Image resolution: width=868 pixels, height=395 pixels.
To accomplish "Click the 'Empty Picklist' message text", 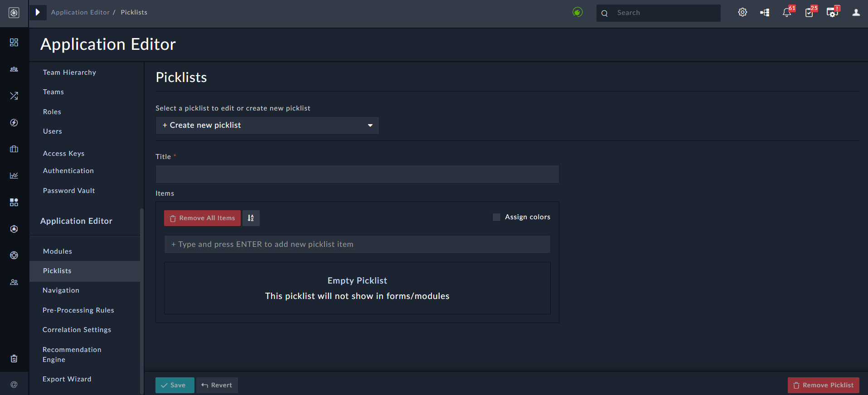I will pyautogui.click(x=357, y=281).
